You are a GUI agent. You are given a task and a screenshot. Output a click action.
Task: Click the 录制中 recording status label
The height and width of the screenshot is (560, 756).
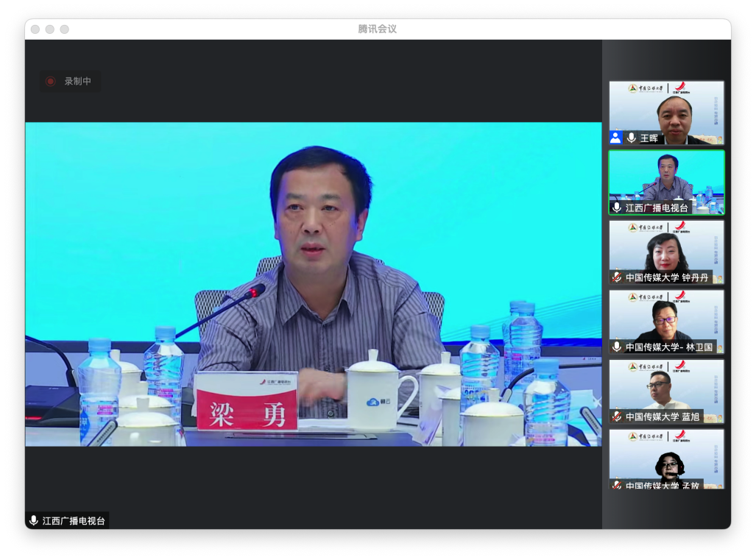77,82
